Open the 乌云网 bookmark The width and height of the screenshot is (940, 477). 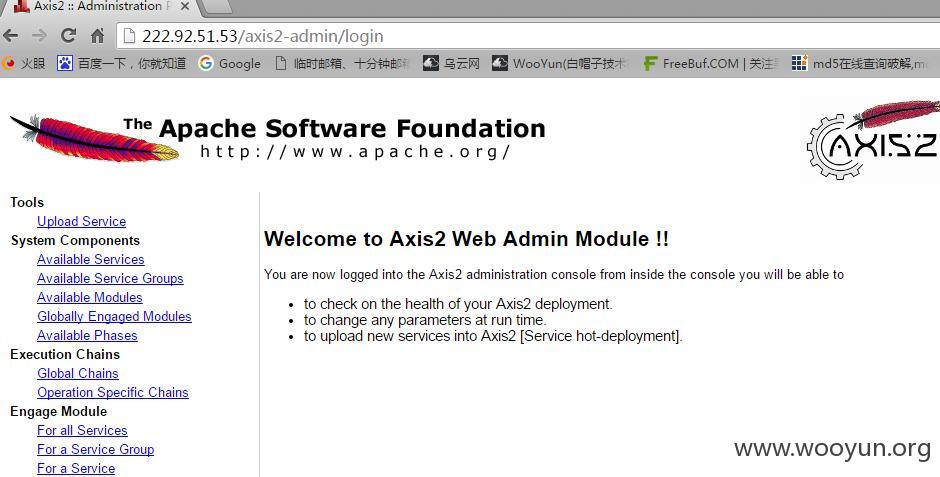[451, 63]
